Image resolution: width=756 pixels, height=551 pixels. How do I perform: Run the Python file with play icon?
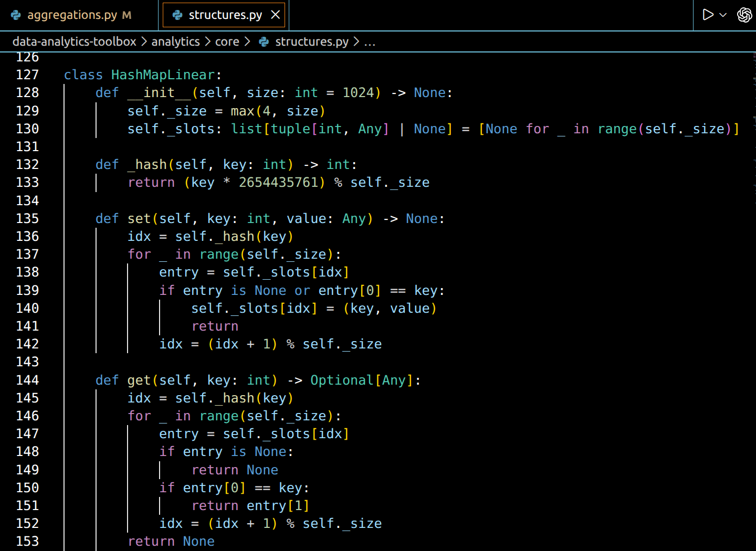pos(708,15)
